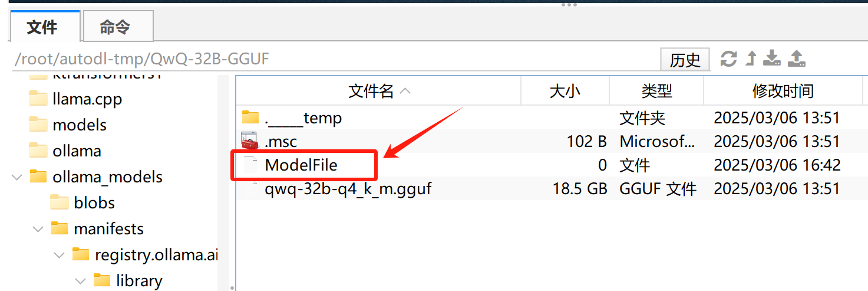
Task: Select models folder in the tree
Action: 80,125
